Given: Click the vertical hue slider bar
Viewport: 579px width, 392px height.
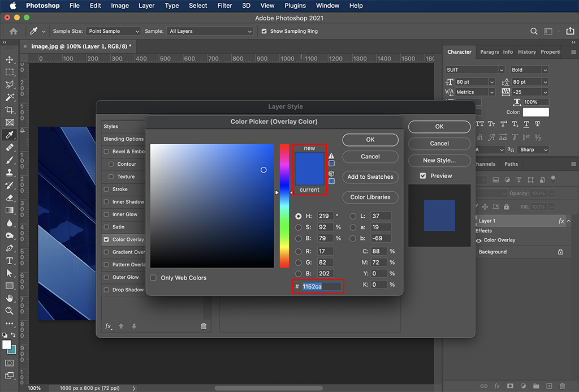Looking at the screenshot, I should [x=284, y=206].
